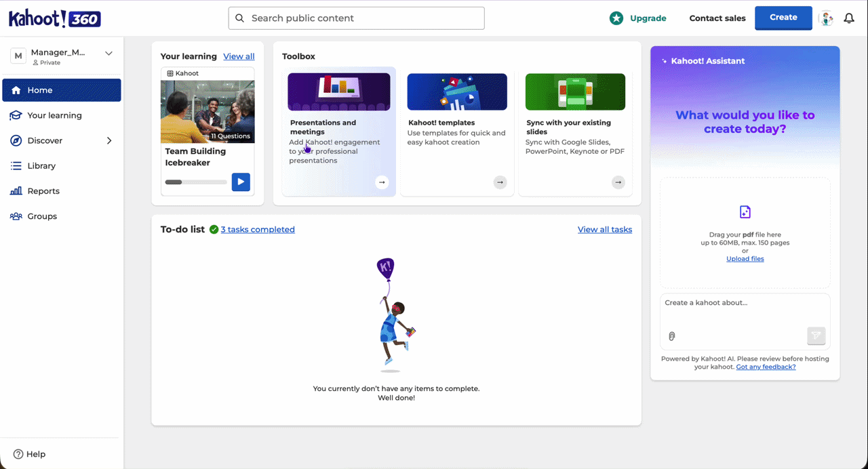
Task: Click the Your learning graduation cap icon
Action: pyautogui.click(x=16, y=115)
